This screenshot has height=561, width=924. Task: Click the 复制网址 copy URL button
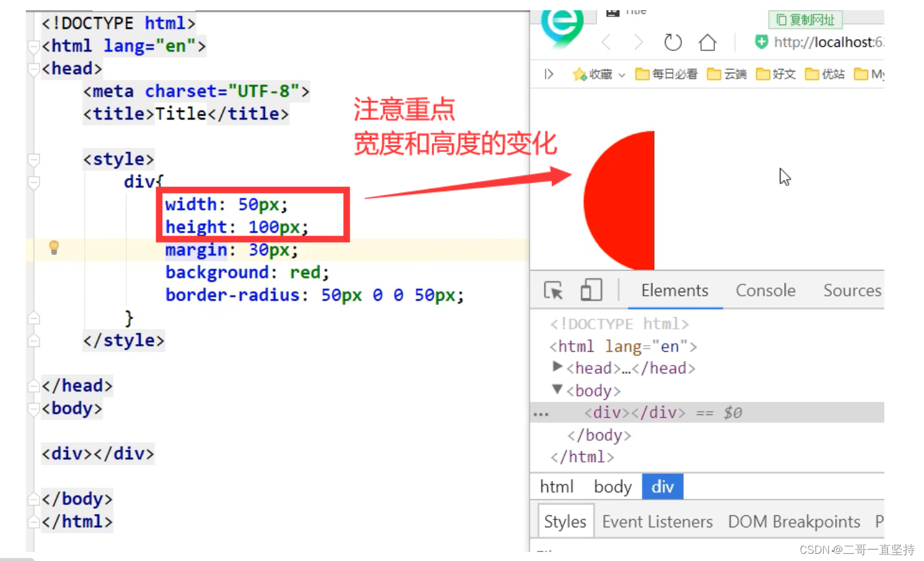(x=805, y=20)
